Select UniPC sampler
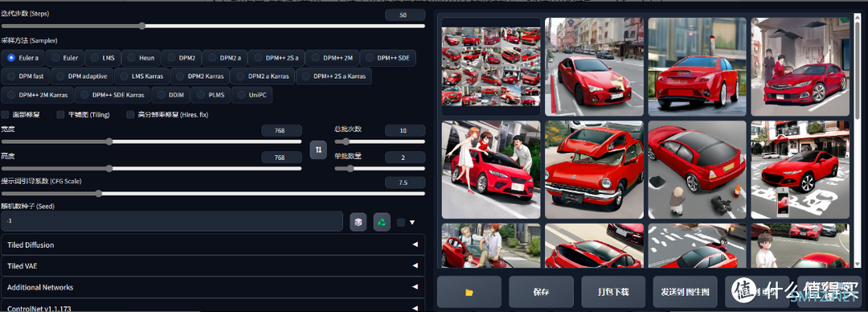Screen dimensions: 868x312 [x=252, y=95]
